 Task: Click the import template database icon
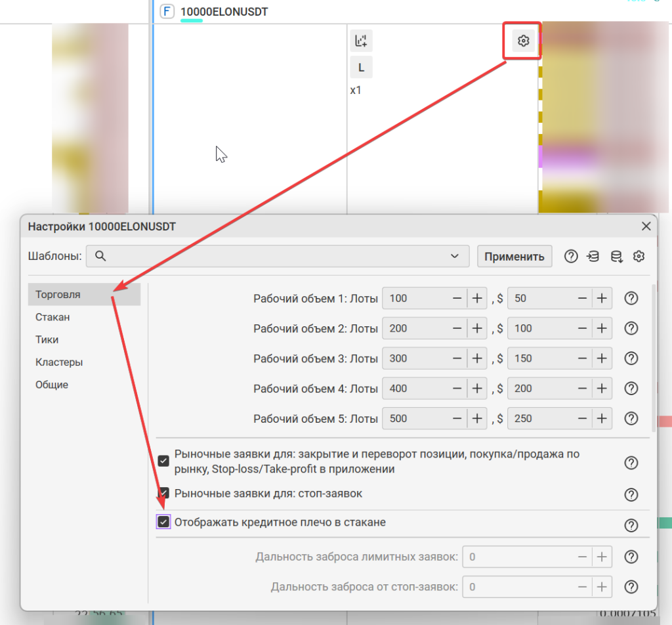click(593, 256)
